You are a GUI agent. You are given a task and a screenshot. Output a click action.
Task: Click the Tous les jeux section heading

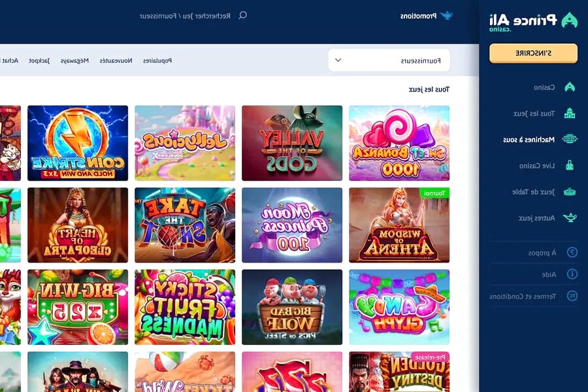[x=429, y=90]
